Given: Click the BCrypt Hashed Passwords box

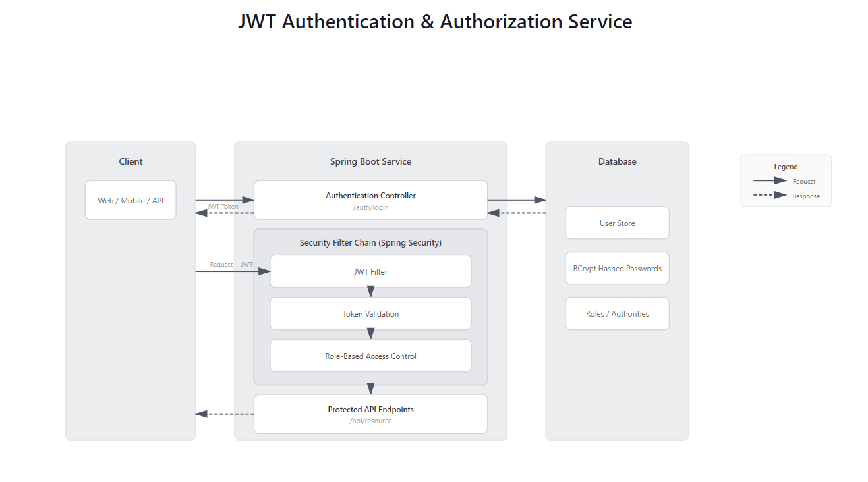Looking at the screenshot, I should coord(617,268).
